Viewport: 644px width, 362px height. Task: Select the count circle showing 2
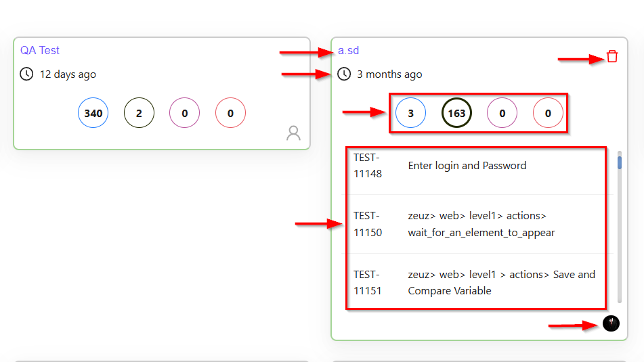(x=139, y=113)
